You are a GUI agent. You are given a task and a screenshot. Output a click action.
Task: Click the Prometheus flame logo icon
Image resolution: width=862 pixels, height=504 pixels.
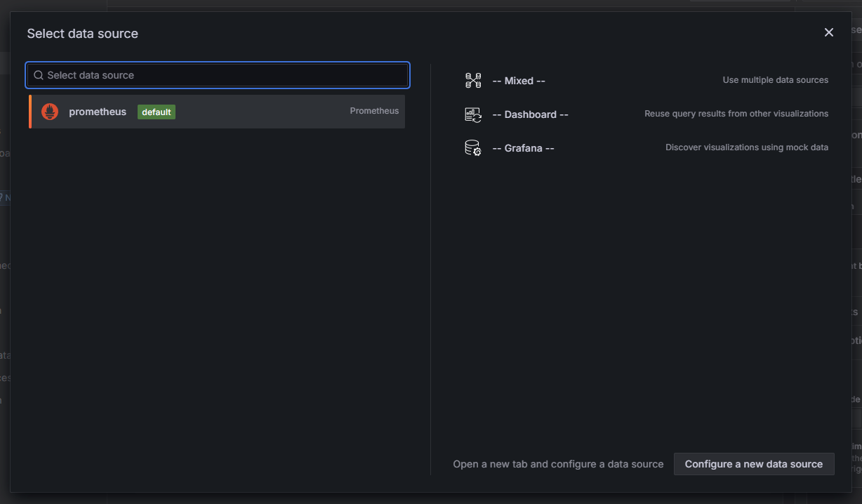coord(50,112)
